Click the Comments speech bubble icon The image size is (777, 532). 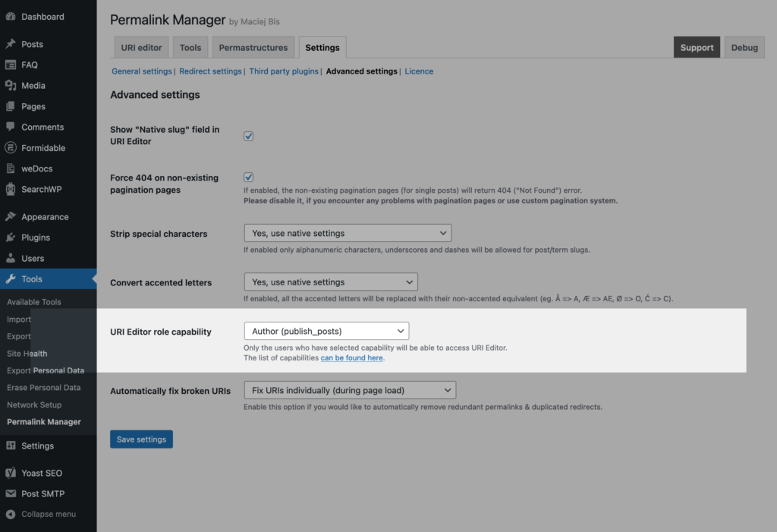[11, 127]
